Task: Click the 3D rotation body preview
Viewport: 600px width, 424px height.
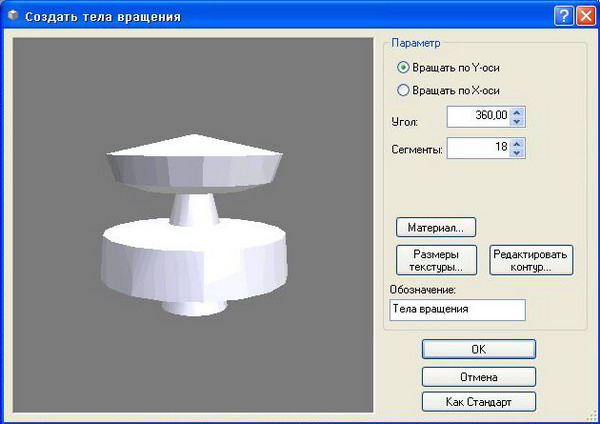Action: click(194, 226)
